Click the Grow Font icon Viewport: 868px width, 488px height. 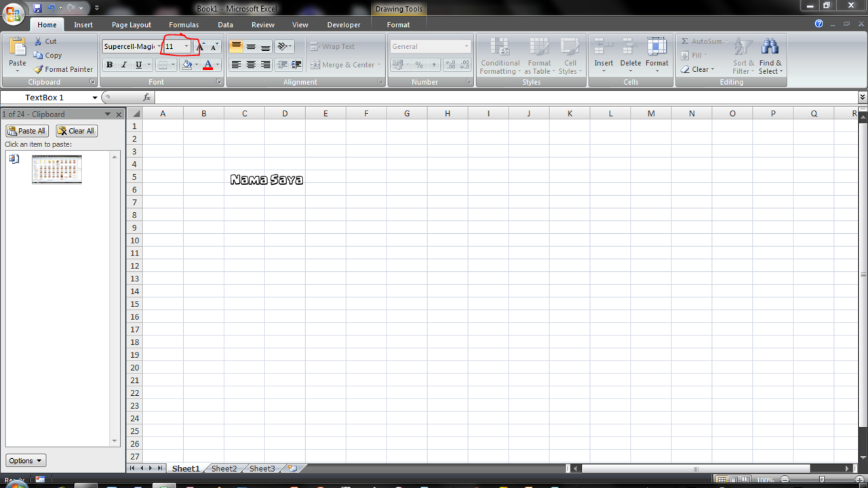click(x=200, y=47)
